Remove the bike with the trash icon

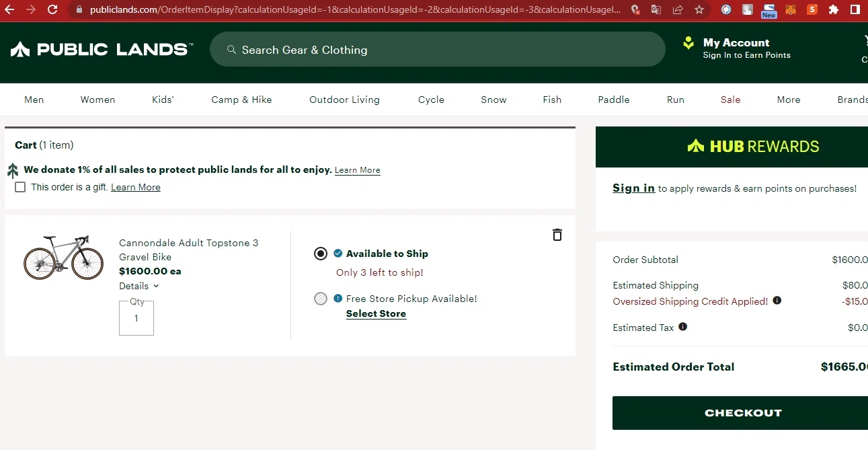click(557, 235)
